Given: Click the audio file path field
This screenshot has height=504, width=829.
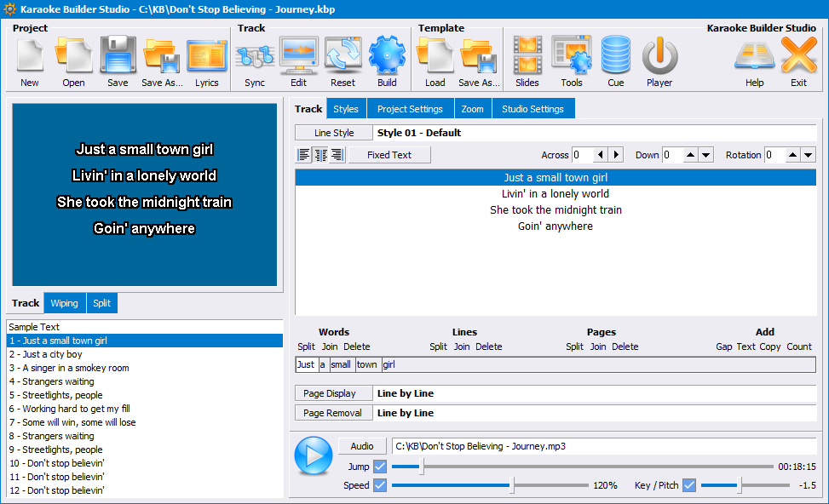Looking at the screenshot, I should (x=604, y=446).
